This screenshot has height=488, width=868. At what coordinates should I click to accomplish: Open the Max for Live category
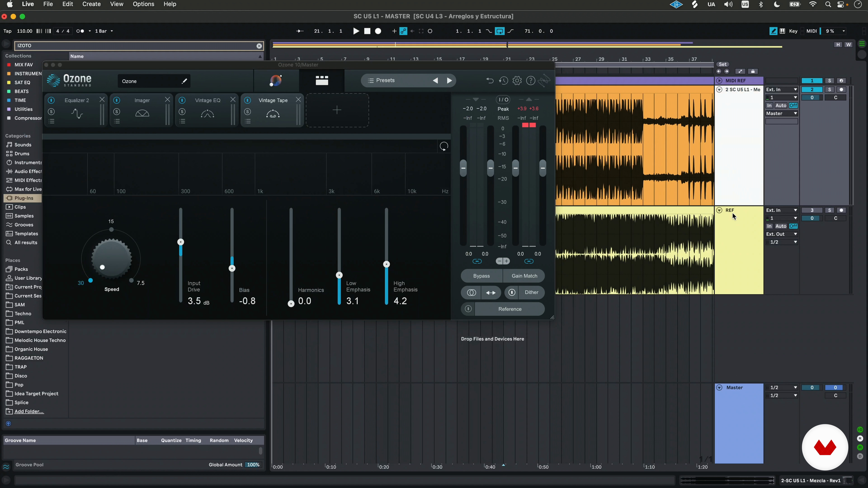(24, 189)
